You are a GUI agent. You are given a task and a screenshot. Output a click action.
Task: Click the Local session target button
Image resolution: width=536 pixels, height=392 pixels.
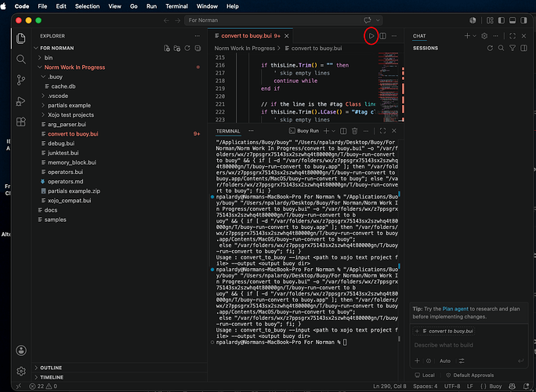pos(425,376)
